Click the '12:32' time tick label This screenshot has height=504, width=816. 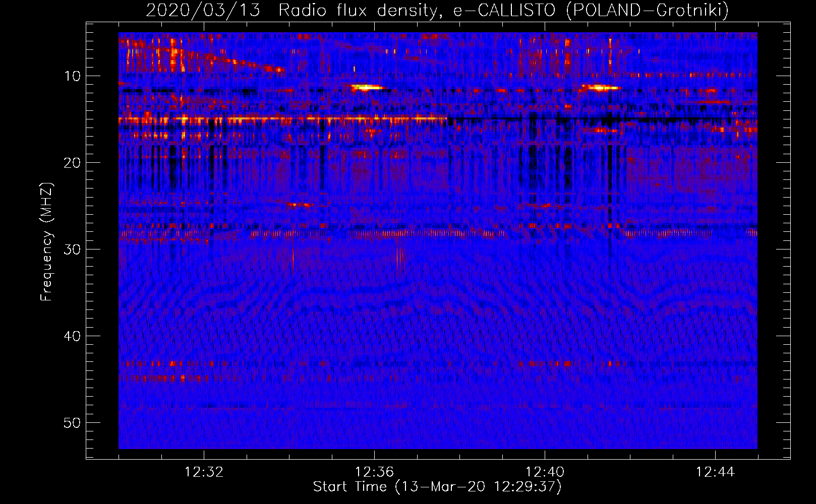(x=204, y=472)
